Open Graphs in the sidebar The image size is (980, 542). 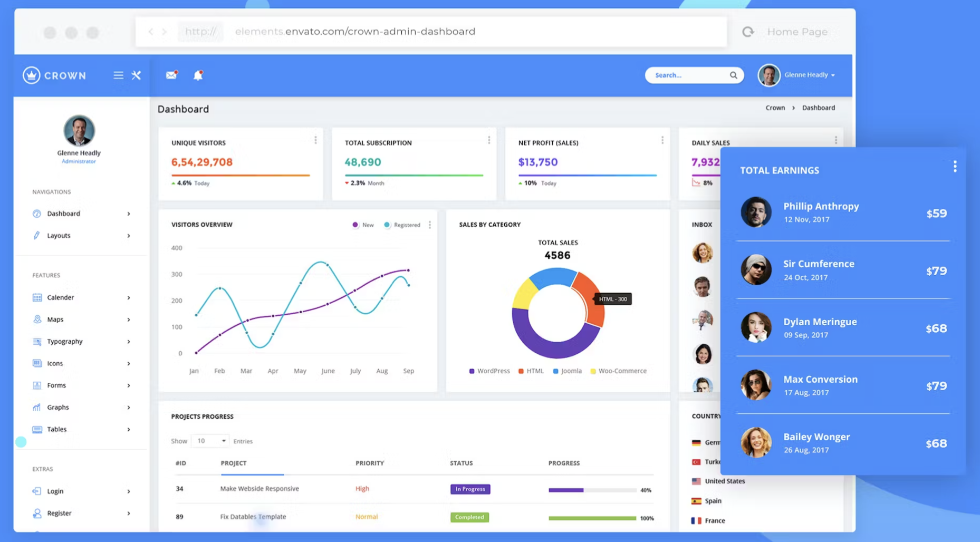tap(81, 407)
